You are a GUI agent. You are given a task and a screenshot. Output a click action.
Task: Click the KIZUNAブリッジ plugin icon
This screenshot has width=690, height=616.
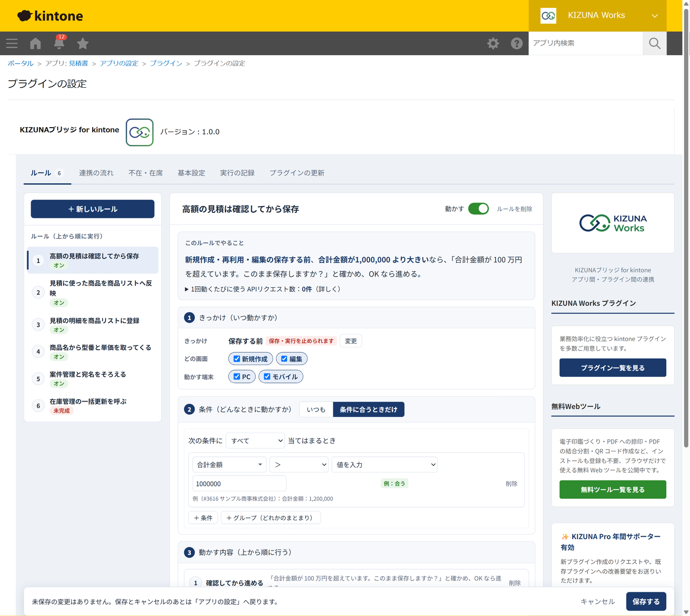click(x=139, y=132)
